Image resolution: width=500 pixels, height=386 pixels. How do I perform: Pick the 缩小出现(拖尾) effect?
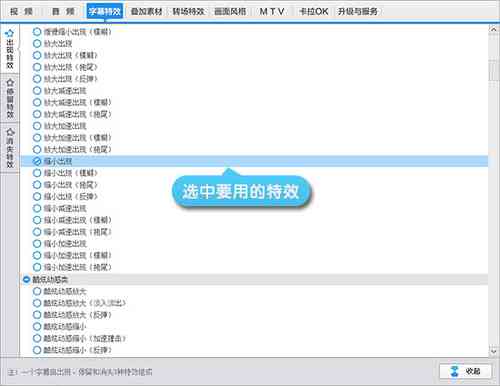(x=65, y=185)
